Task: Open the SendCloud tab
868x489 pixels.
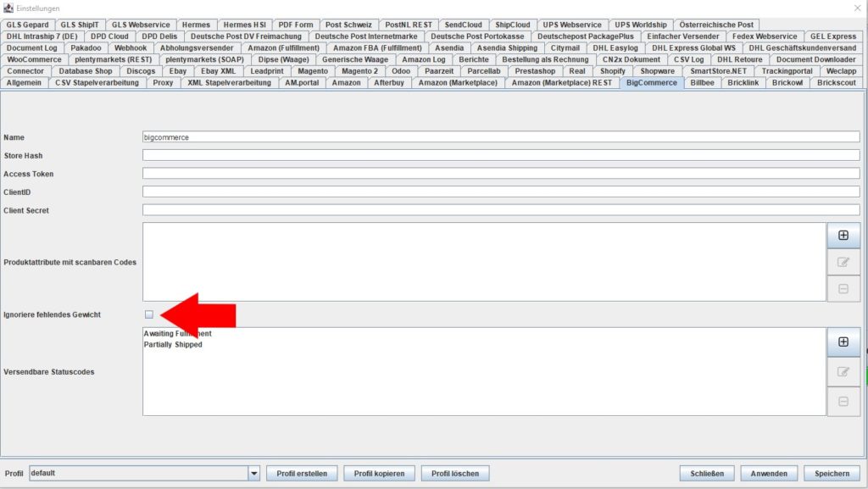Action: tap(464, 25)
